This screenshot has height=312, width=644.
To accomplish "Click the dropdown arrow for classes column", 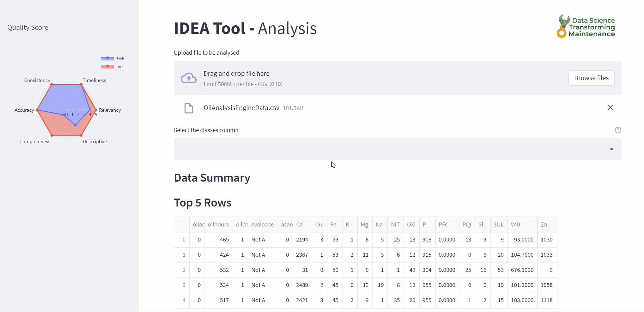I will click(611, 149).
